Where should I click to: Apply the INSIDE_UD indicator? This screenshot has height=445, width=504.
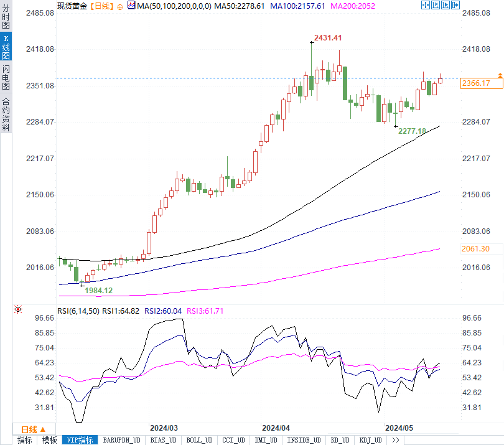304,440
